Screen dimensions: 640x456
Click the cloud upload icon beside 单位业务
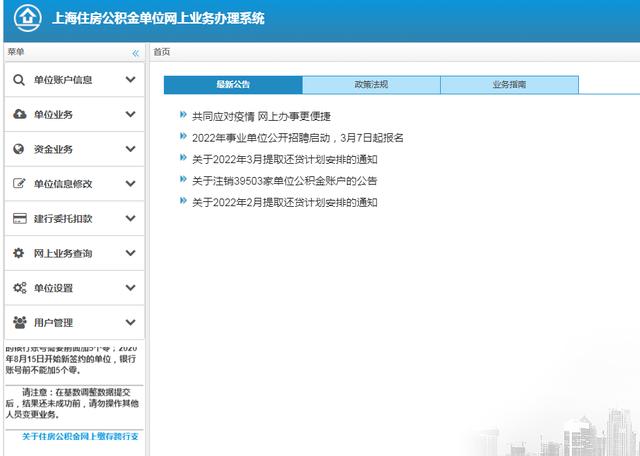18,115
